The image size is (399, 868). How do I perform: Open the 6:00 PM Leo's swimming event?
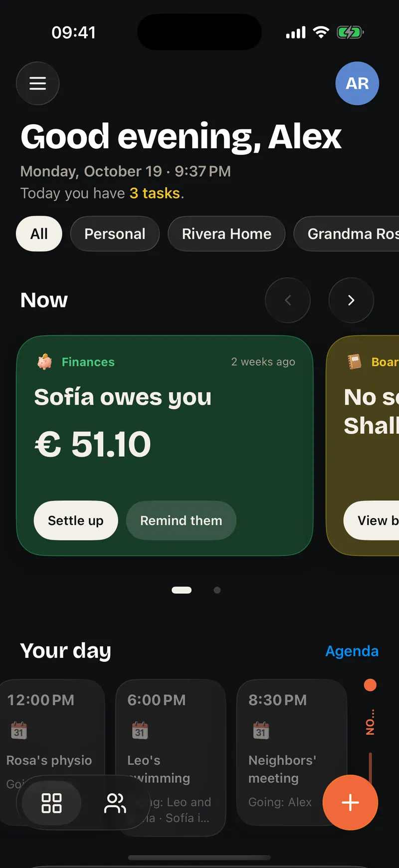coord(171,758)
